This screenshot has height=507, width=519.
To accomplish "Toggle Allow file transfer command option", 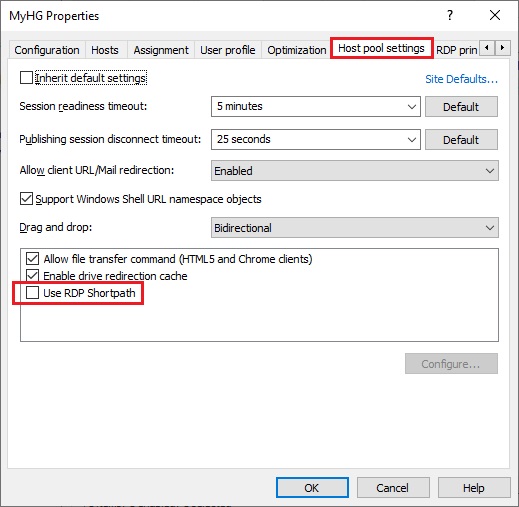I will click(33, 259).
